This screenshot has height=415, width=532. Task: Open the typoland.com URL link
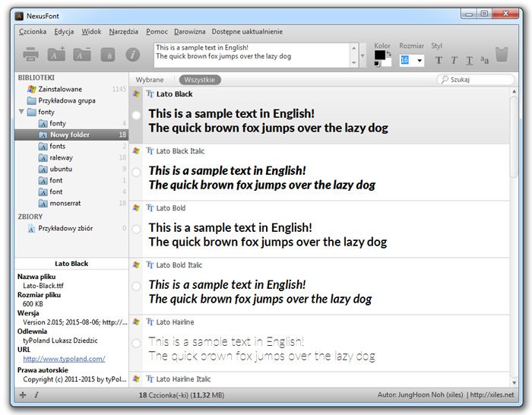(64, 359)
